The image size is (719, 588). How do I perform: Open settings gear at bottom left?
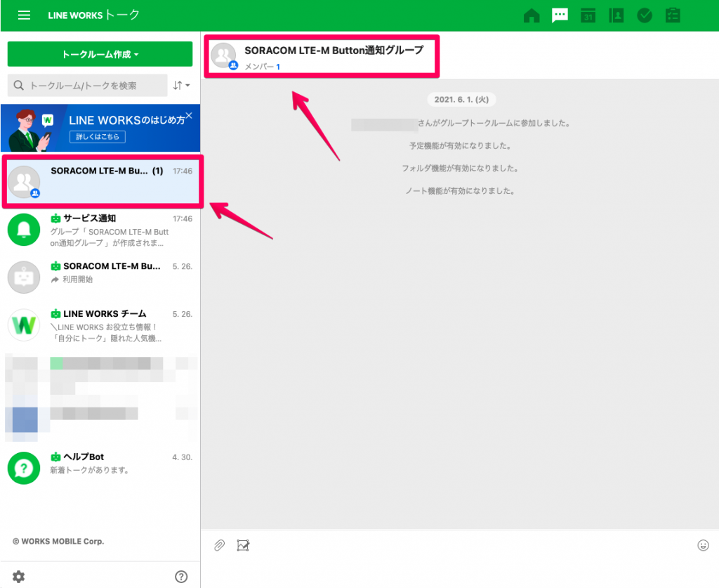tap(18, 576)
